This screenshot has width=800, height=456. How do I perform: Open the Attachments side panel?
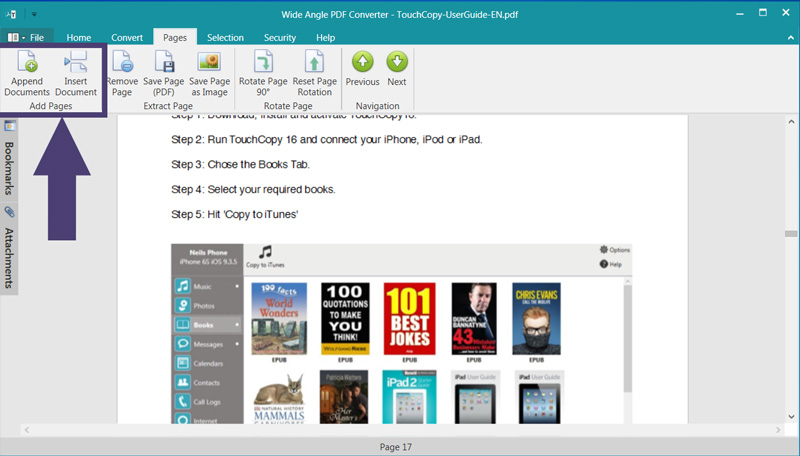[9, 258]
